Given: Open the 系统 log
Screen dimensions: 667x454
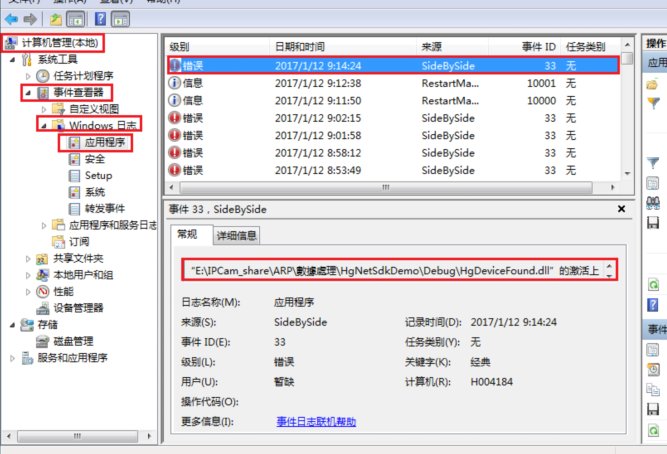Looking at the screenshot, I should tap(94, 192).
